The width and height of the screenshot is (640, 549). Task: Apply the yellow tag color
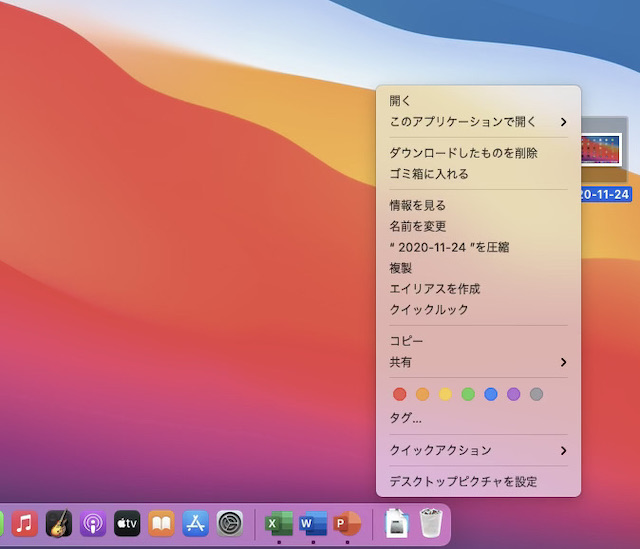click(x=445, y=394)
